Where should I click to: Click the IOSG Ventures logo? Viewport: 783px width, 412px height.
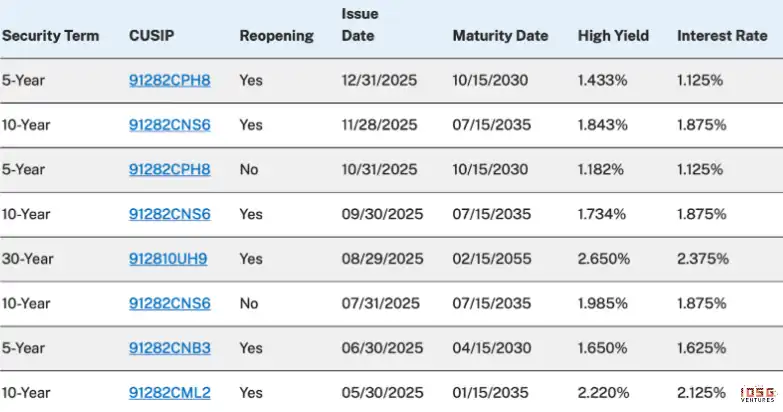759,395
